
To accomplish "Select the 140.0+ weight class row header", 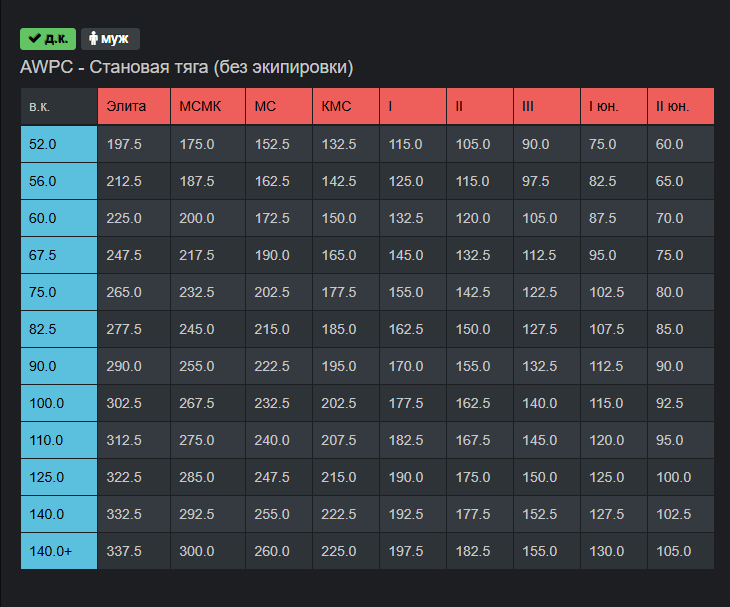I will pos(59,551).
